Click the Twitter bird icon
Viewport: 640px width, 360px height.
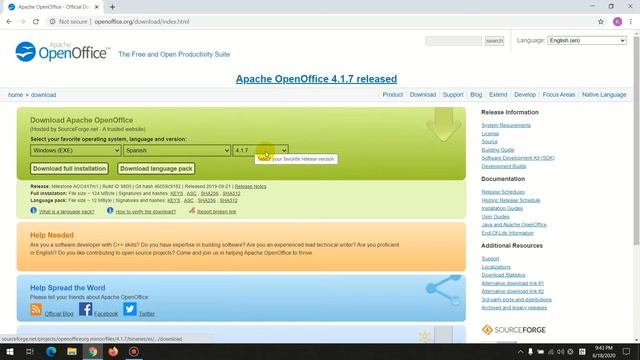[x=130, y=309]
